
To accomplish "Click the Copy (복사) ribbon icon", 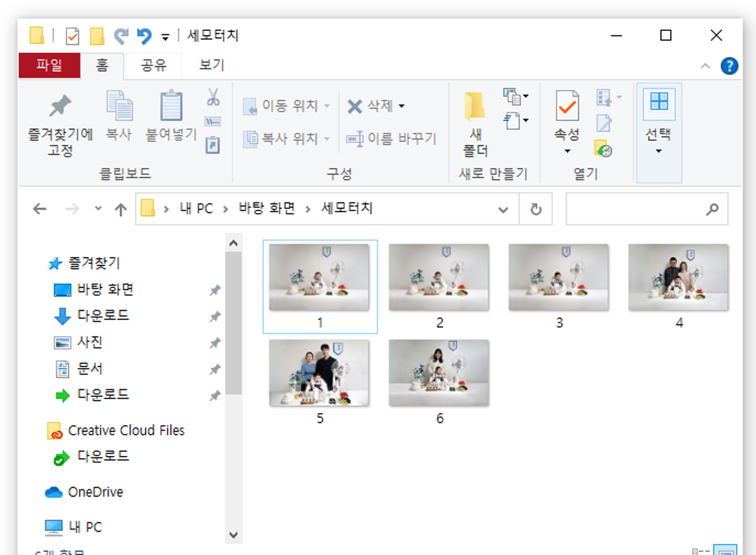I will point(119,105).
